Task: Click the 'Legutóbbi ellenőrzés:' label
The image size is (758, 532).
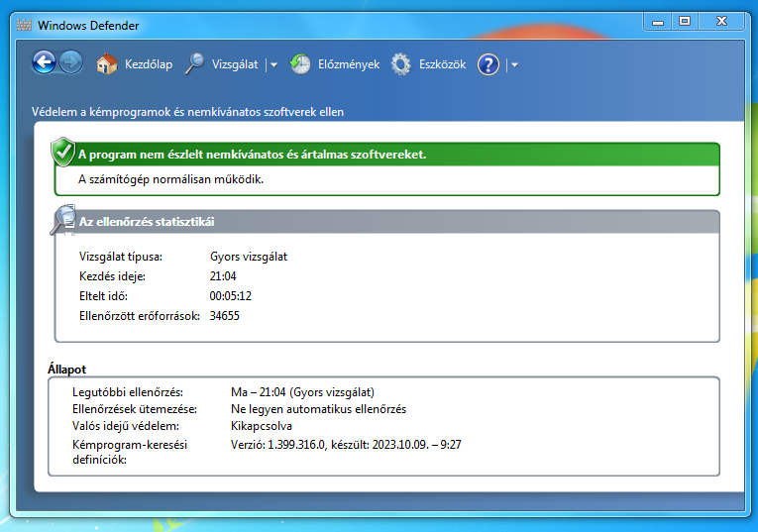Action: point(128,392)
